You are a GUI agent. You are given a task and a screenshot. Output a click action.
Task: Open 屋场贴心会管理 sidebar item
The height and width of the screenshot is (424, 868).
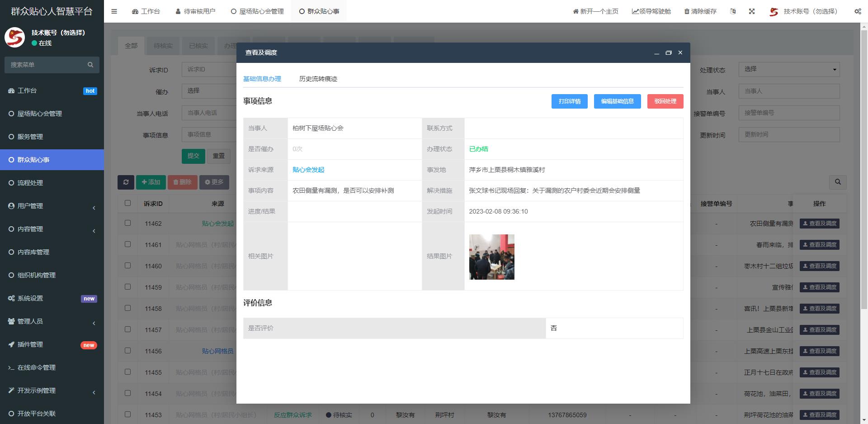point(52,114)
